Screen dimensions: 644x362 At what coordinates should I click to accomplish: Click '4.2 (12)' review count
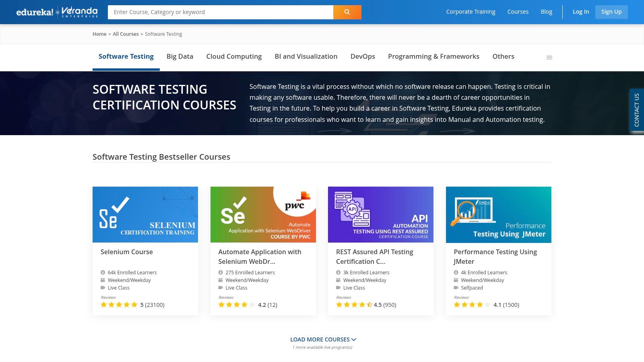pyautogui.click(x=268, y=305)
